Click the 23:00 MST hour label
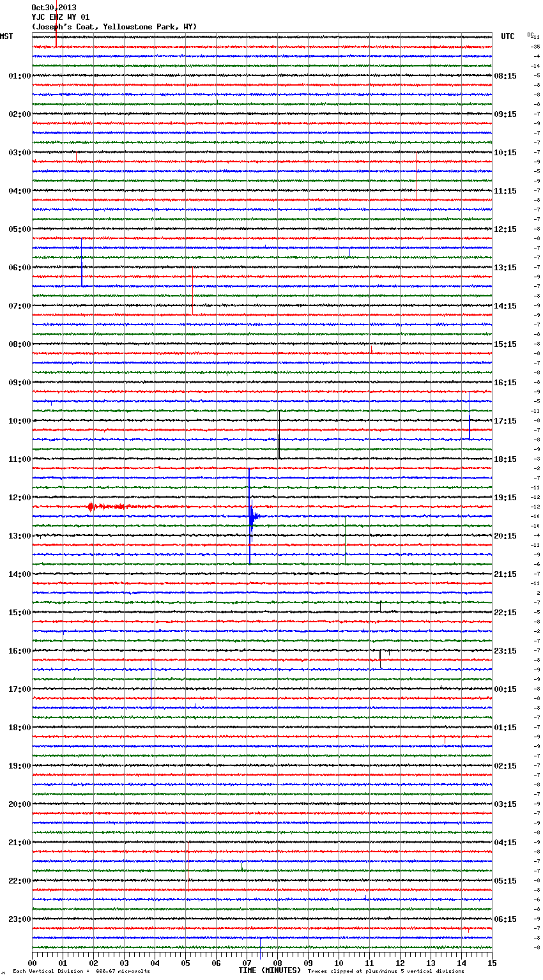This screenshot has width=543, height=980. 20,919
